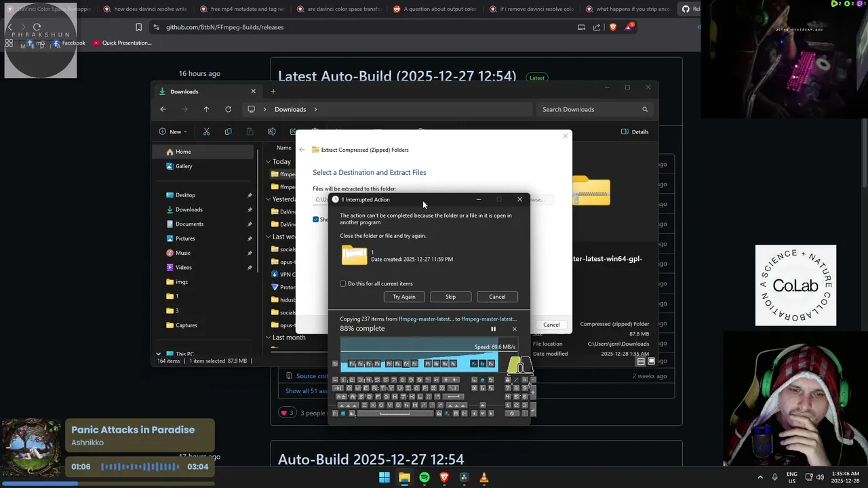Click the Brave bookmark icon in address bar
Image resolution: width=868 pixels, height=488 pixels.
[x=138, y=27]
